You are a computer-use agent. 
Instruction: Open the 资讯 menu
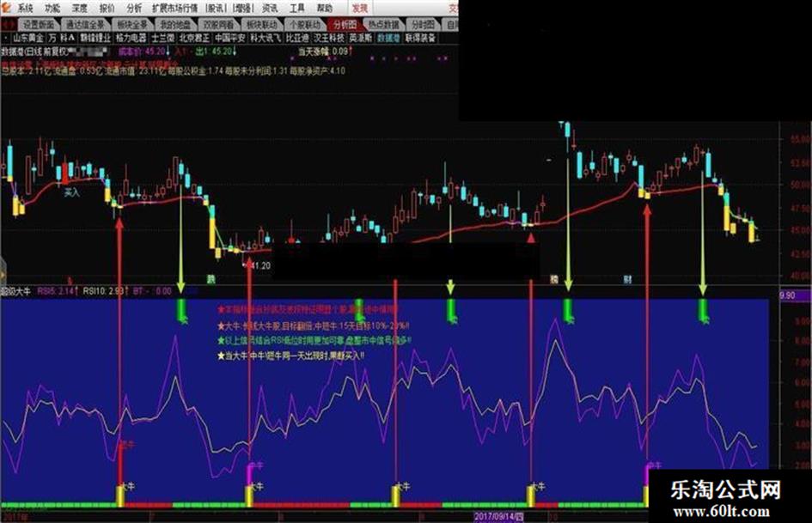point(270,8)
